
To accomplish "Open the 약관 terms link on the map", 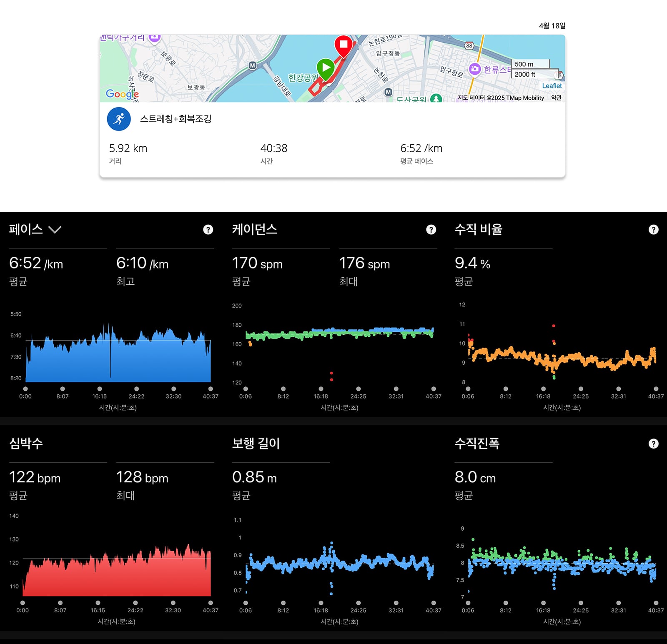I will tap(556, 98).
